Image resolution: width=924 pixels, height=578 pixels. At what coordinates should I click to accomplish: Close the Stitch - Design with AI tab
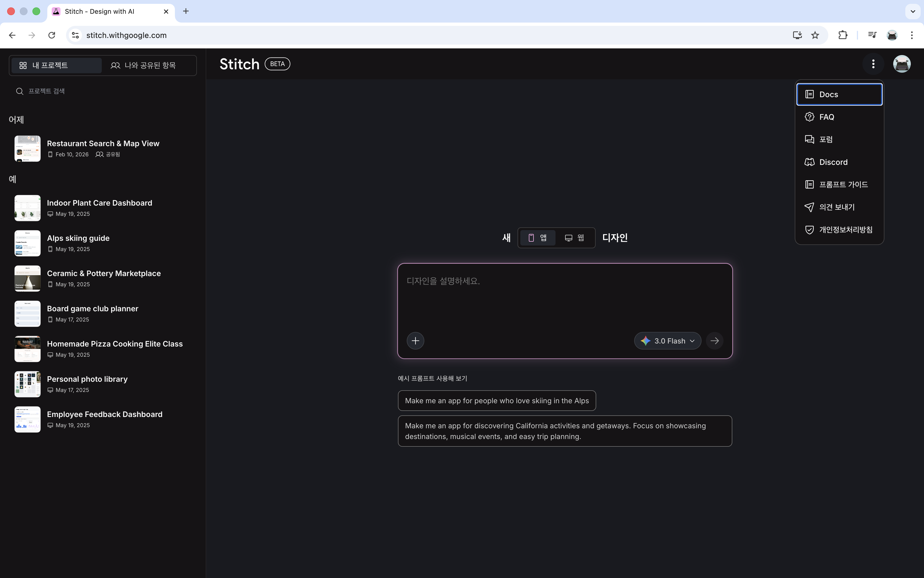[x=166, y=12]
